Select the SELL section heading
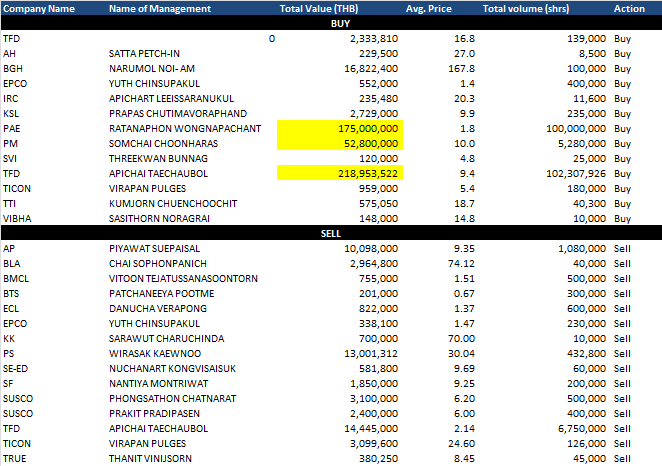 pyautogui.click(x=331, y=233)
